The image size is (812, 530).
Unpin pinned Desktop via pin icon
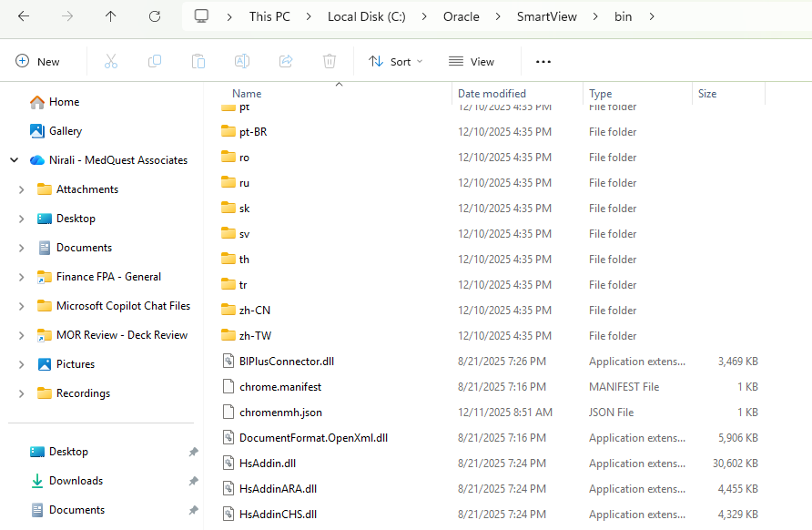[193, 452]
